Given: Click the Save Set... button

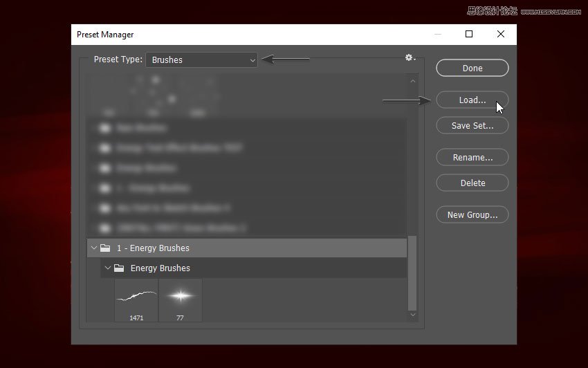Looking at the screenshot, I should (x=472, y=126).
